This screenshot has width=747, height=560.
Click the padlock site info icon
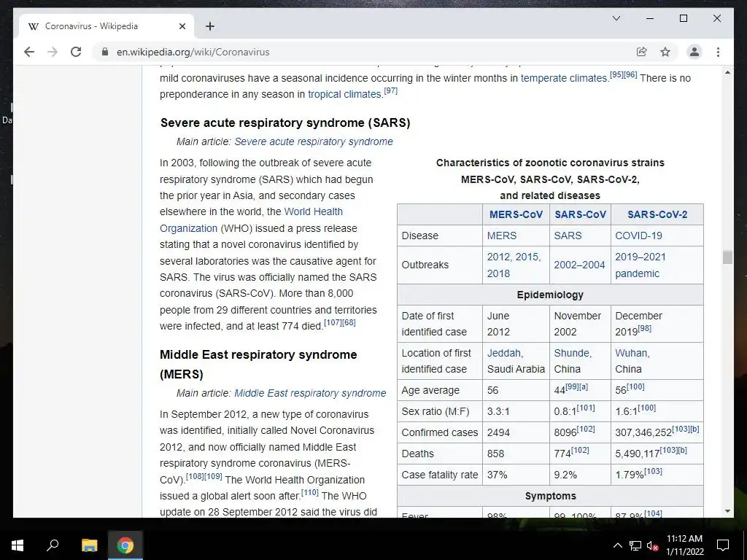coord(105,52)
